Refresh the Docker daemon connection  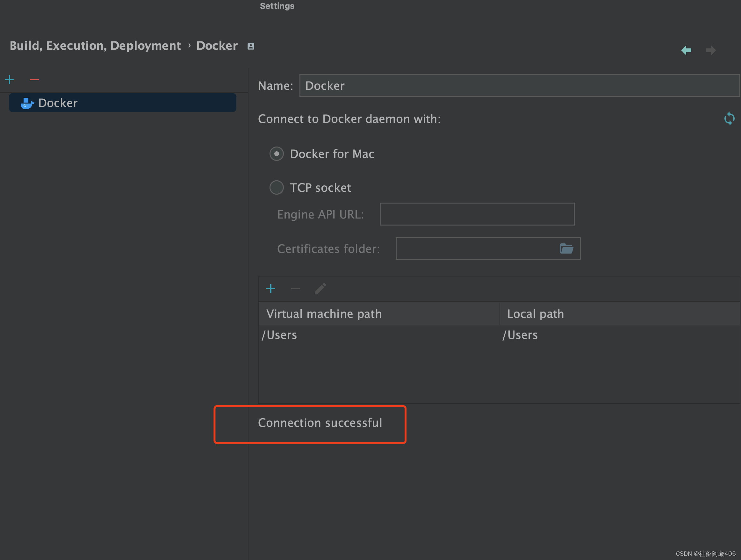(729, 118)
